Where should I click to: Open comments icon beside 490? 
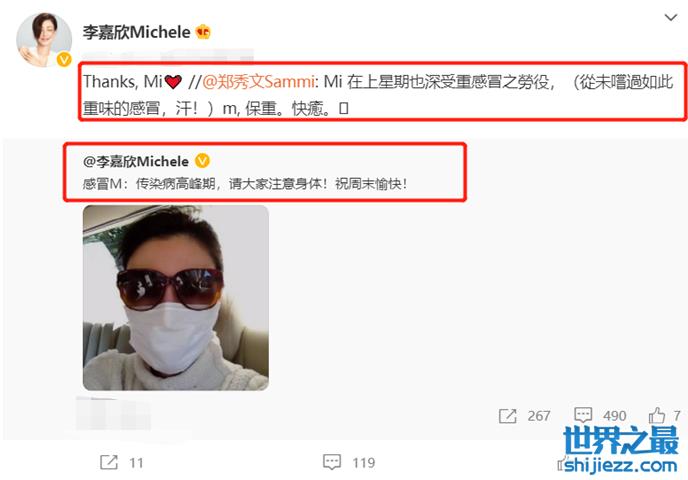tap(583, 415)
